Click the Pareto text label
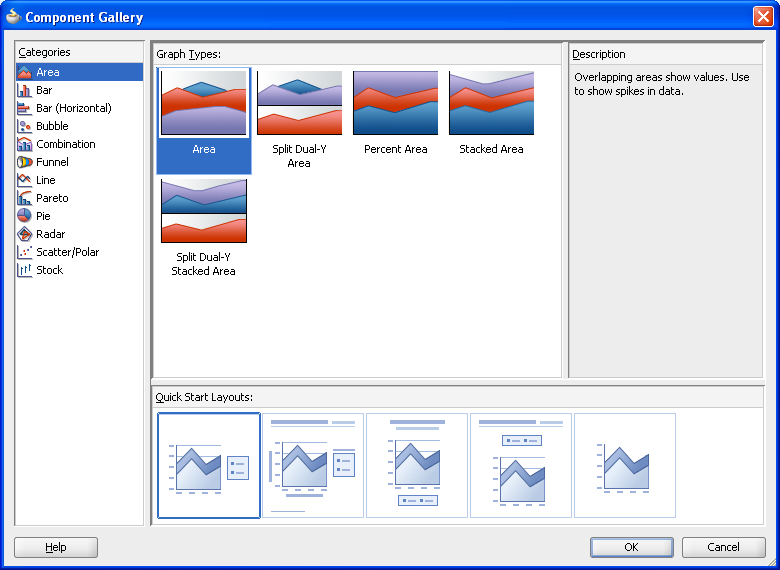780x570 pixels. point(52,198)
